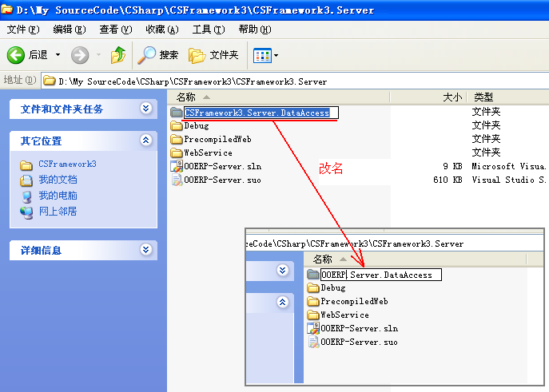Open the File (文件) menu
Screen dimensions: 549x392
coord(22,30)
